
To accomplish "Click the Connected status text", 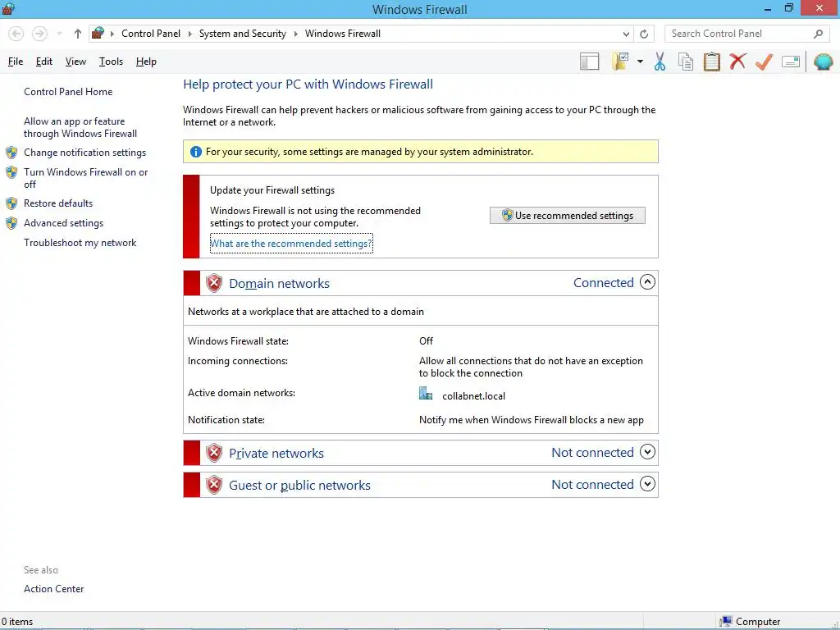I will (x=603, y=282).
